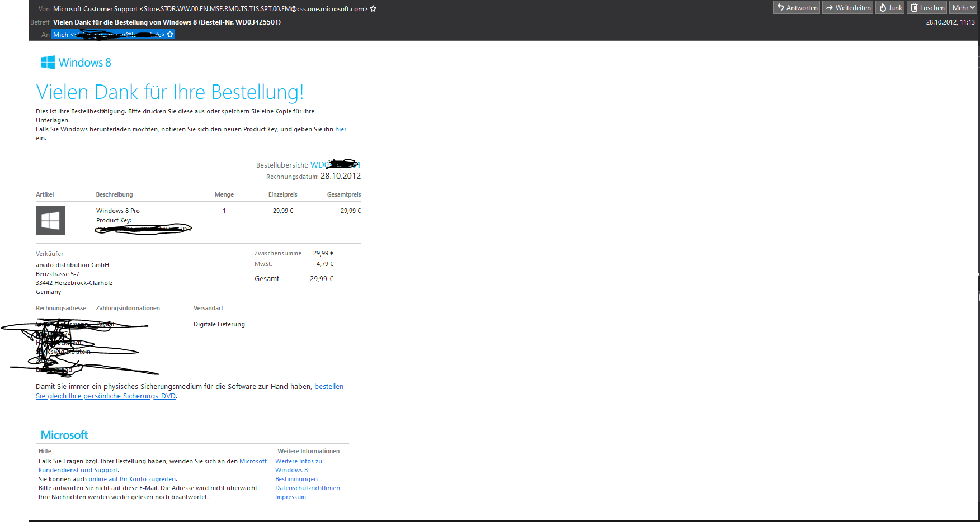This screenshot has height=522, width=980.
Task: Click the 'Vielen Dank für Ihre Bestellung!' heading
Action: [170, 92]
